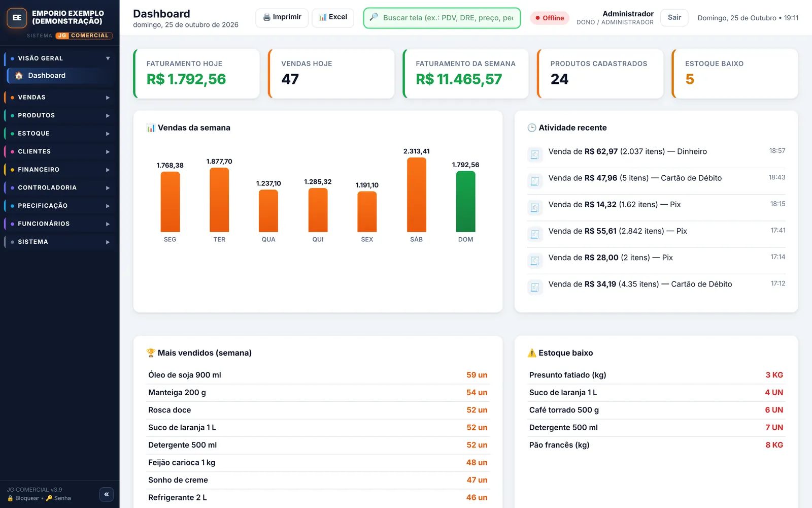
Task: Click Senha link in sidebar footer
Action: pyautogui.click(x=58, y=498)
